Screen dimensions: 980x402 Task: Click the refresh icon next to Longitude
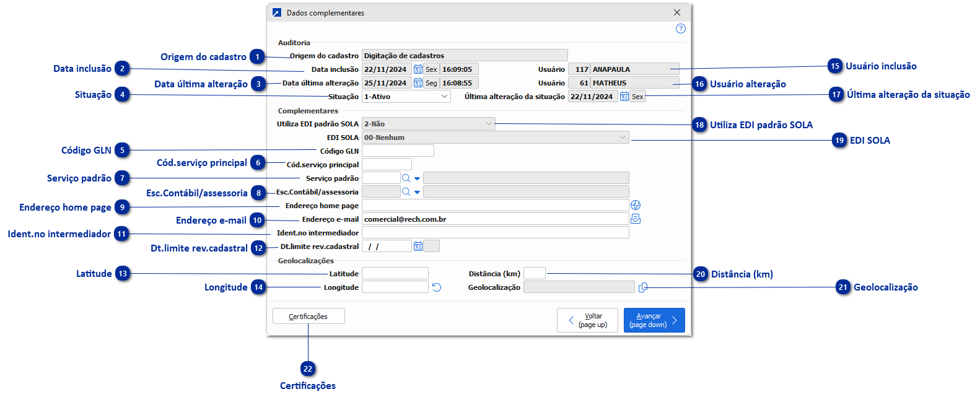(x=437, y=287)
